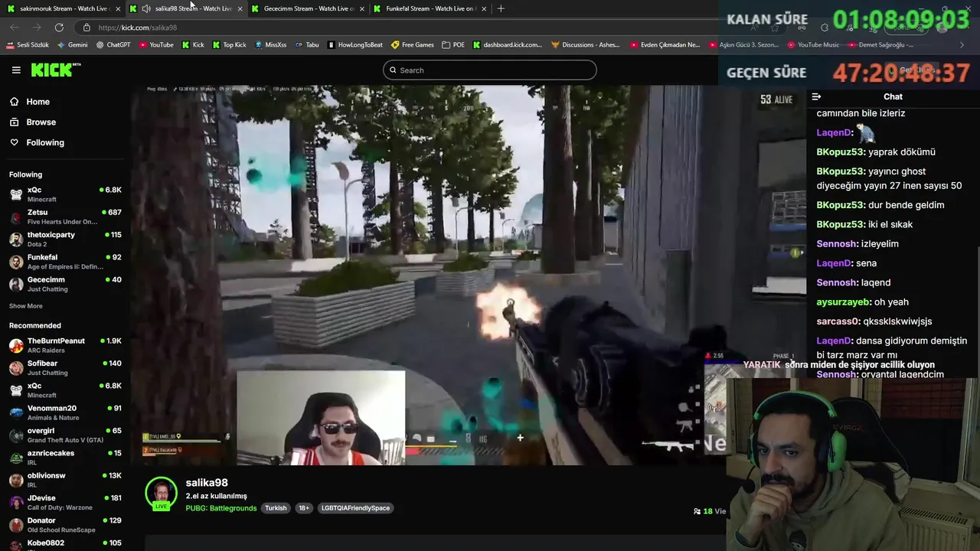980x551 pixels.
Task: Mute audio icon on salika98 tab
Action: (145, 8)
